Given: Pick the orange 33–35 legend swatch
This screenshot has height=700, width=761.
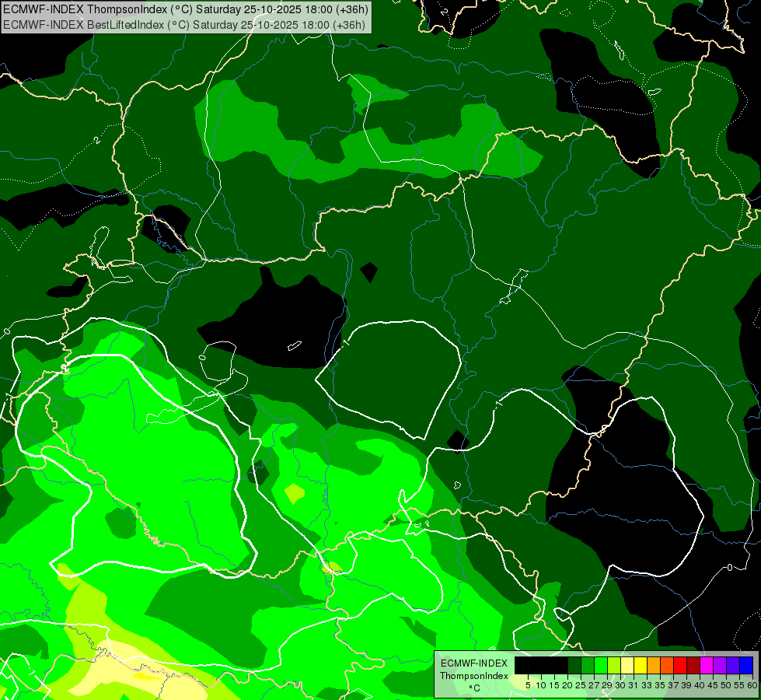Looking at the screenshot, I should coord(654,665).
